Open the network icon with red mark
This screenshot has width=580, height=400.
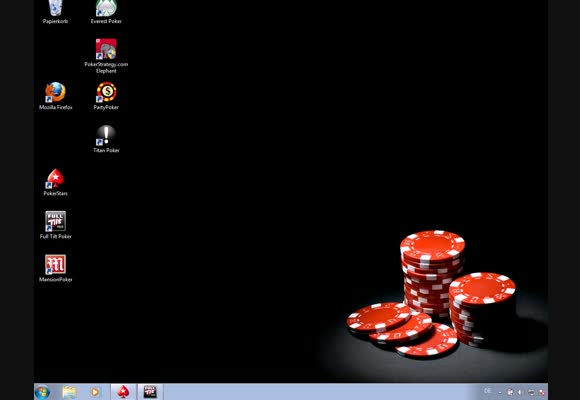pos(542,393)
